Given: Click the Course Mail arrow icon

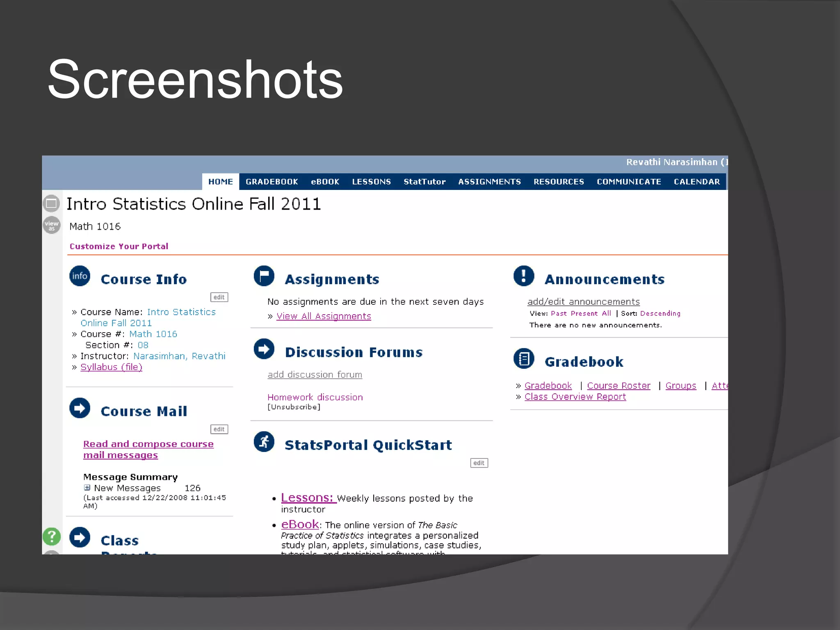Looking at the screenshot, I should pos(80,408).
